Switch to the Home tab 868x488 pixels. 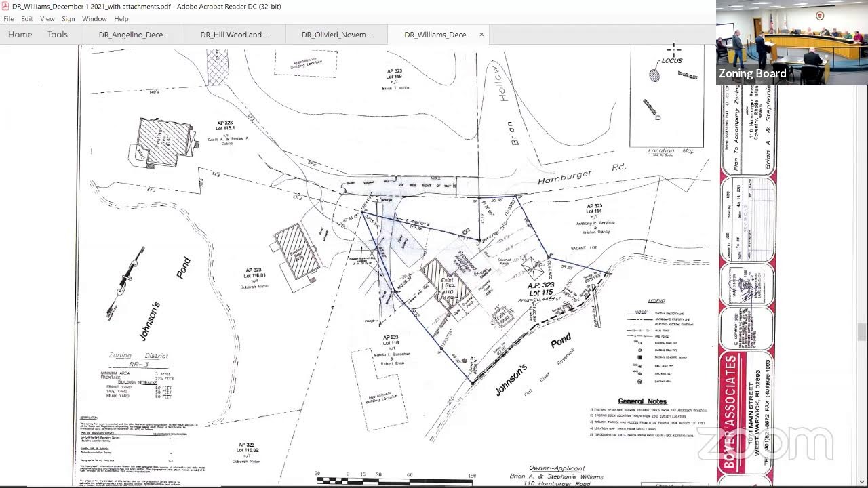(20, 35)
